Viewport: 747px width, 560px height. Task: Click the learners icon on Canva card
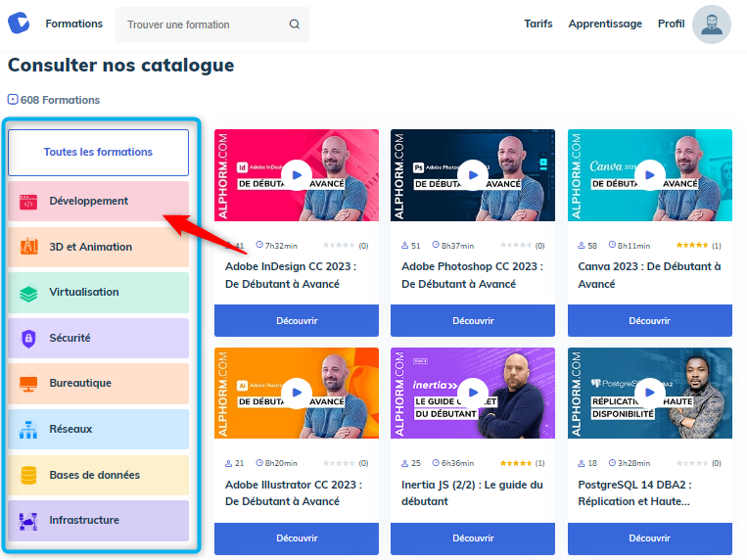coord(582,246)
